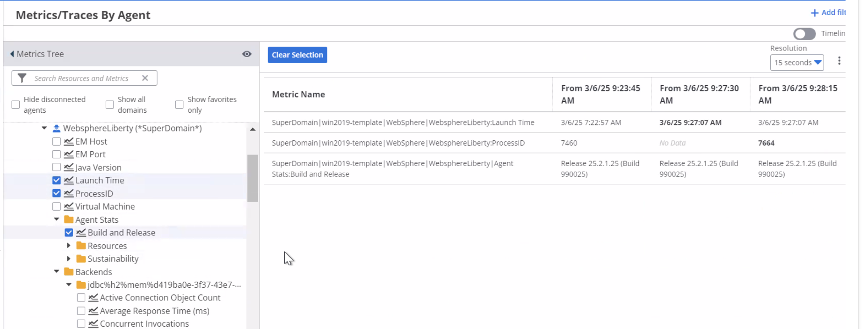Toggle the Timeline switch
The height and width of the screenshot is (329, 868).
pyautogui.click(x=804, y=34)
